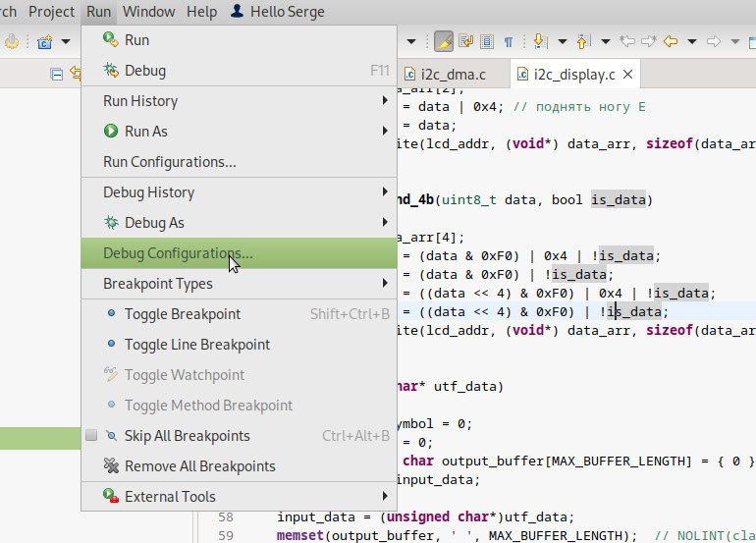Click the Debug entry's bug icon

click(x=111, y=71)
